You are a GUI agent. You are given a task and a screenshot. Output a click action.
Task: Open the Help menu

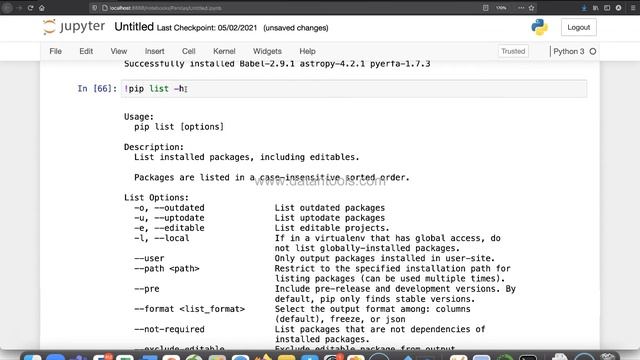pos(307,51)
